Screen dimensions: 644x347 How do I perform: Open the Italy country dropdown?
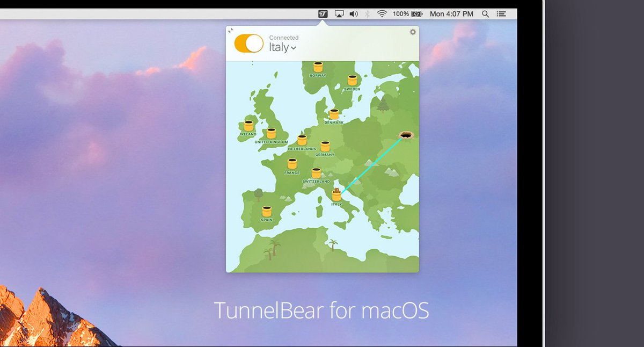pos(282,47)
